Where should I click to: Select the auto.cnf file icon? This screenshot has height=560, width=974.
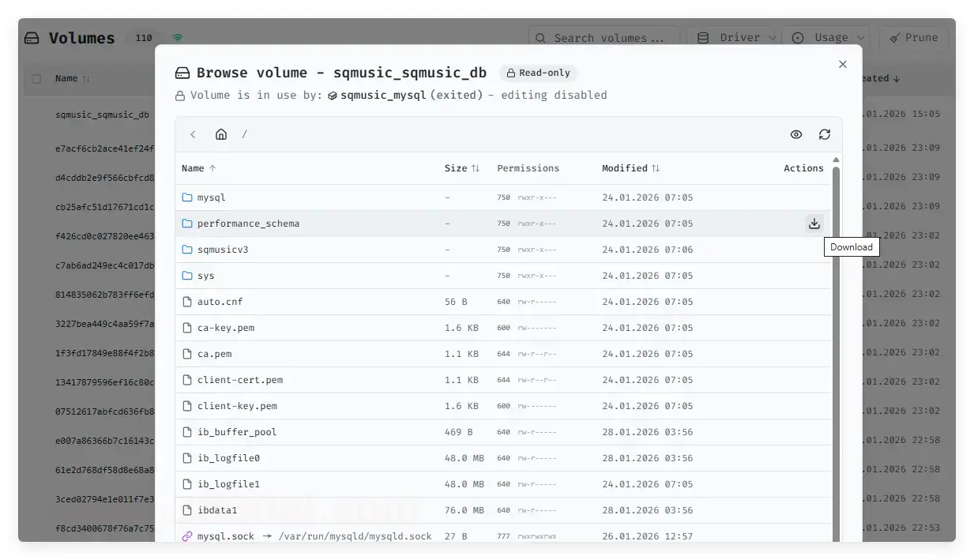click(x=187, y=302)
